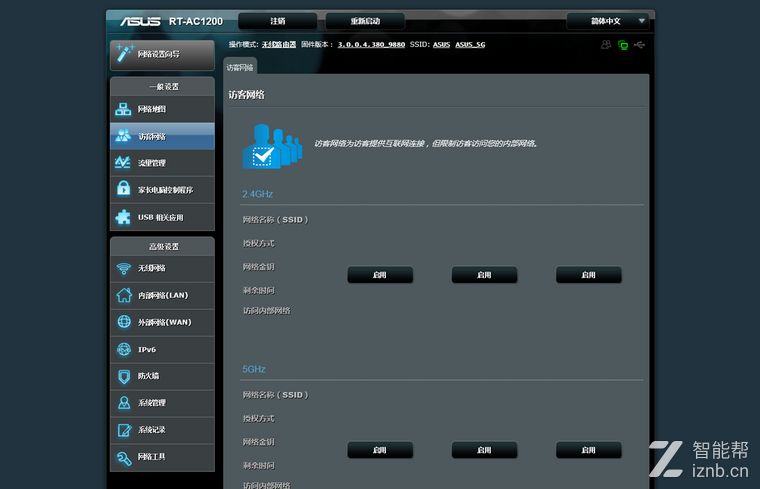Screen dimensions: 760x489
Task: Click the 5GHz section heading
Action: click(253, 369)
